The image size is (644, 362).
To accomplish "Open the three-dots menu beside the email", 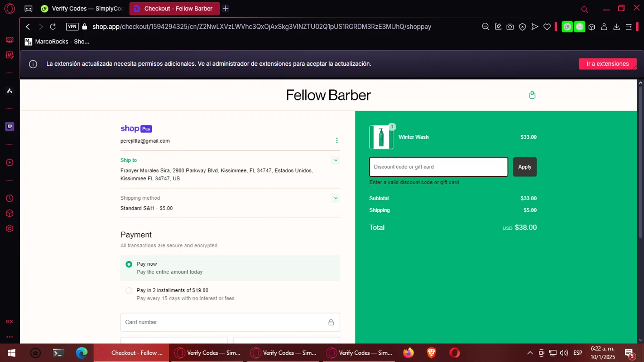I will 337,140.
